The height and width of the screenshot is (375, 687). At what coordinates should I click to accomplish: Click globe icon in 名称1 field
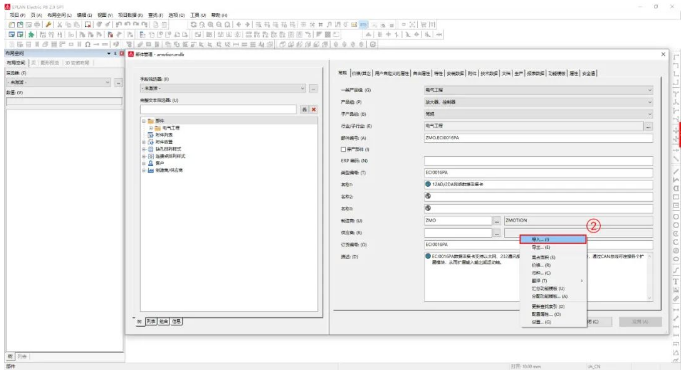428,184
